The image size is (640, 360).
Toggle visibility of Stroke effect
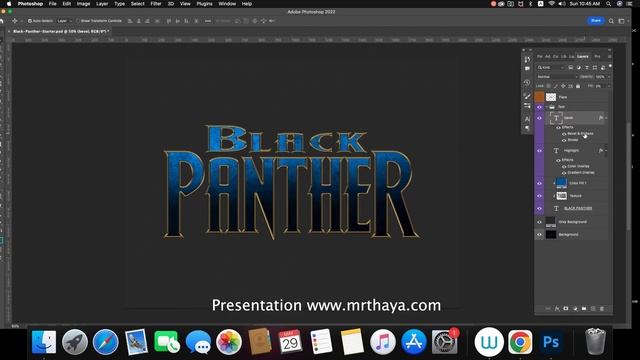click(x=564, y=140)
